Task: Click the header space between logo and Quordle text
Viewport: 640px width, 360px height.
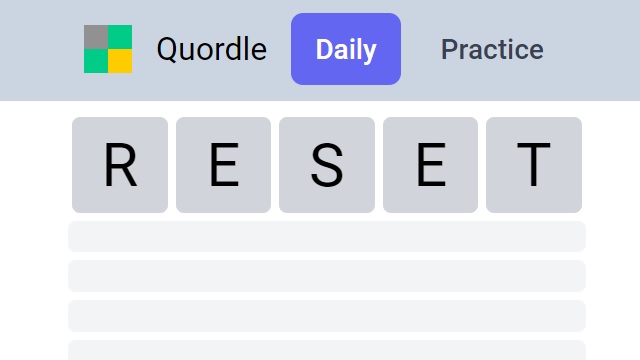Action: (144, 49)
